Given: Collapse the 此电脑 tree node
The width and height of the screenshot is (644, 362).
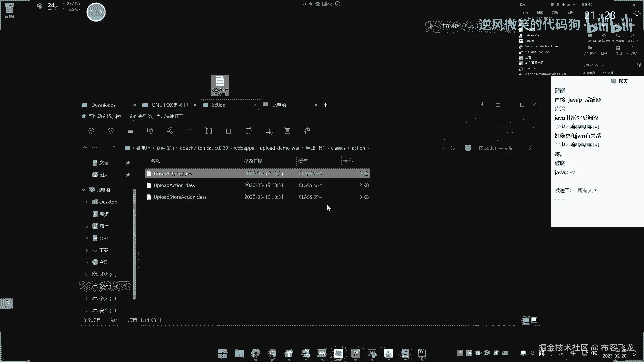Looking at the screenshot, I should 84,190.
